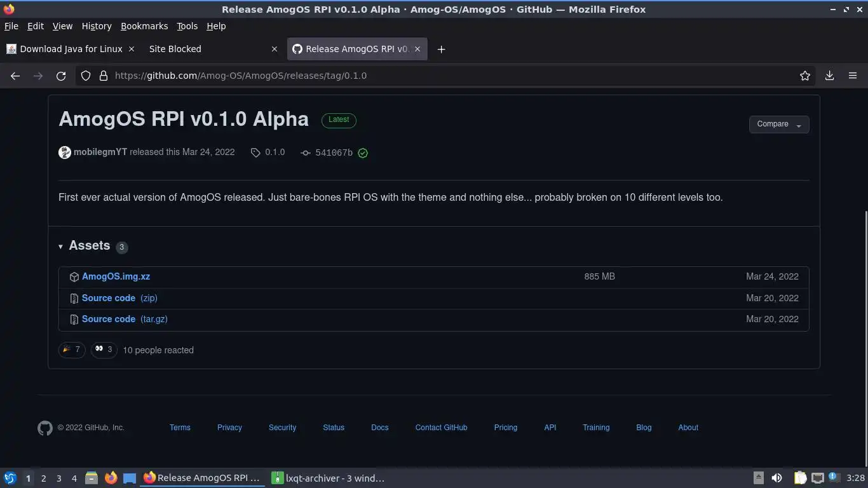Click the Source code zip file icon
This screenshot has width=868, height=488.
(x=74, y=298)
